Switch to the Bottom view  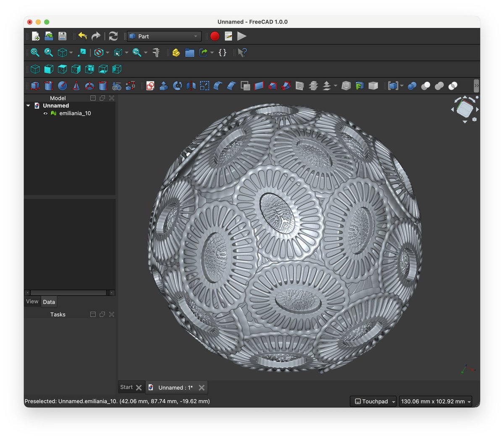[x=103, y=69]
